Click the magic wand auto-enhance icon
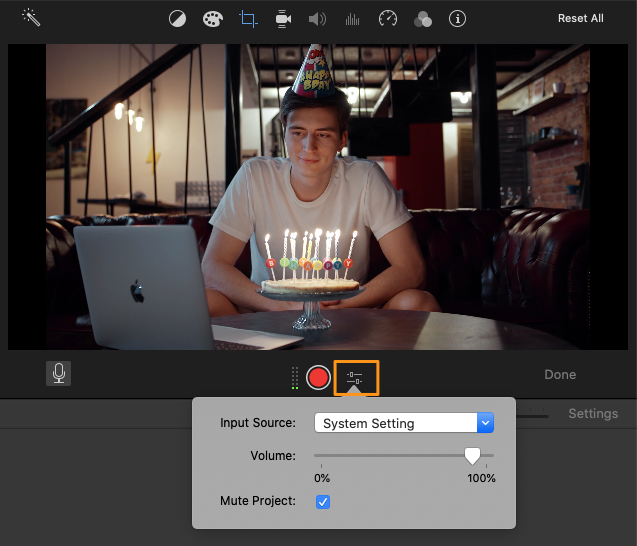This screenshot has height=546, width=637. tap(31, 18)
